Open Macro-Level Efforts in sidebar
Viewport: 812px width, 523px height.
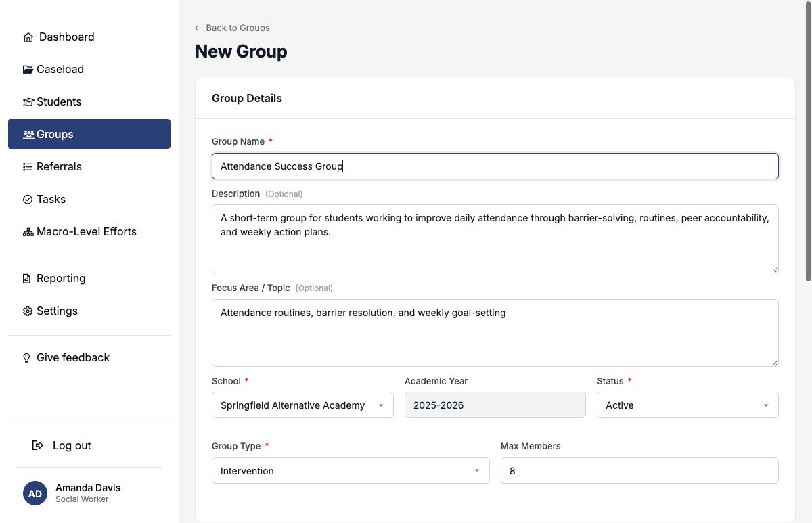point(89,231)
